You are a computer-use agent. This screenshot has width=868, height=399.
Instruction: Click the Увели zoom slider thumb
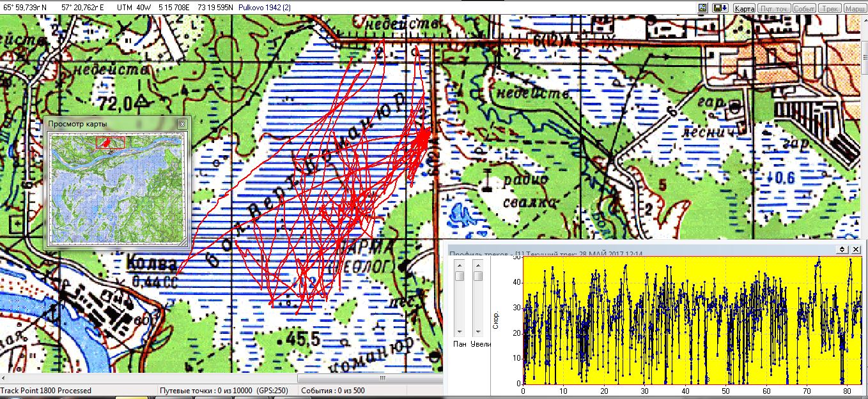tap(477, 275)
